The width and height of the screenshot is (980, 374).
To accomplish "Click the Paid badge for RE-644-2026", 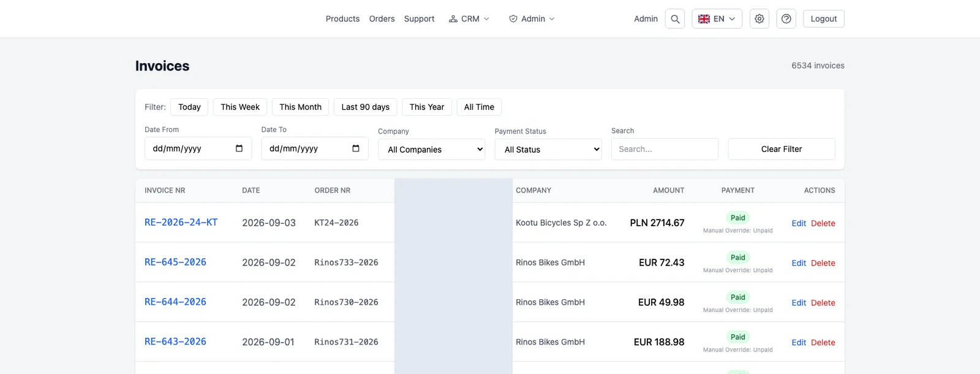I will [738, 297].
